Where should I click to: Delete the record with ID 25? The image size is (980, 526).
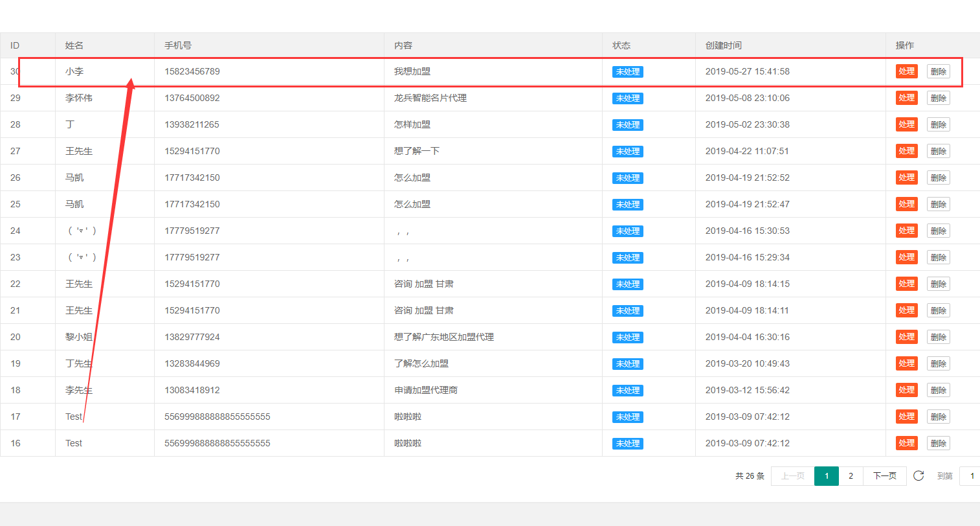tap(938, 205)
